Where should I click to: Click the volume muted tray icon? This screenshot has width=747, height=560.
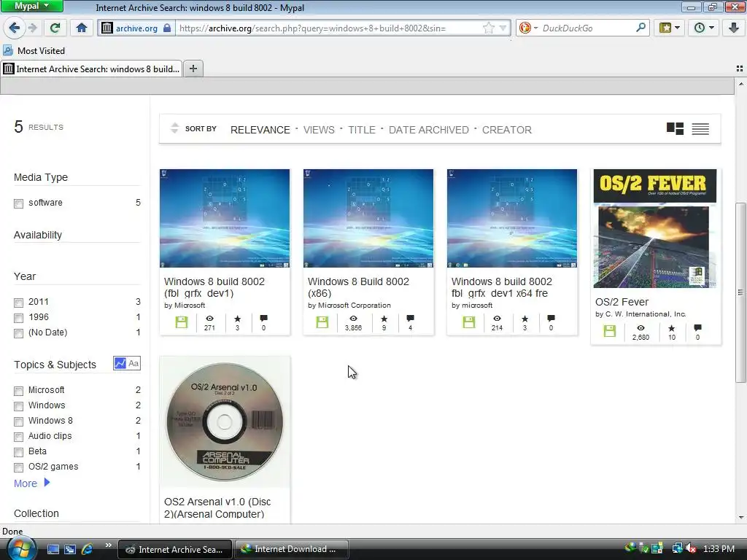click(692, 549)
